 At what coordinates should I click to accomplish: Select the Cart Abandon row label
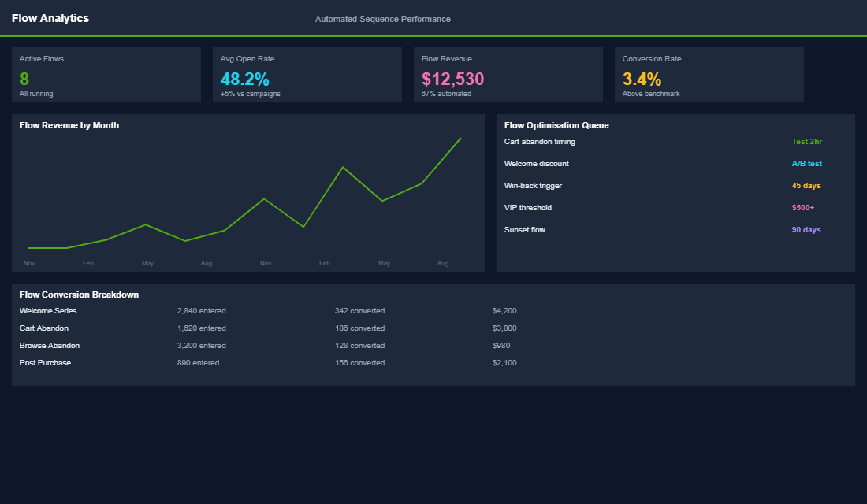(x=43, y=328)
